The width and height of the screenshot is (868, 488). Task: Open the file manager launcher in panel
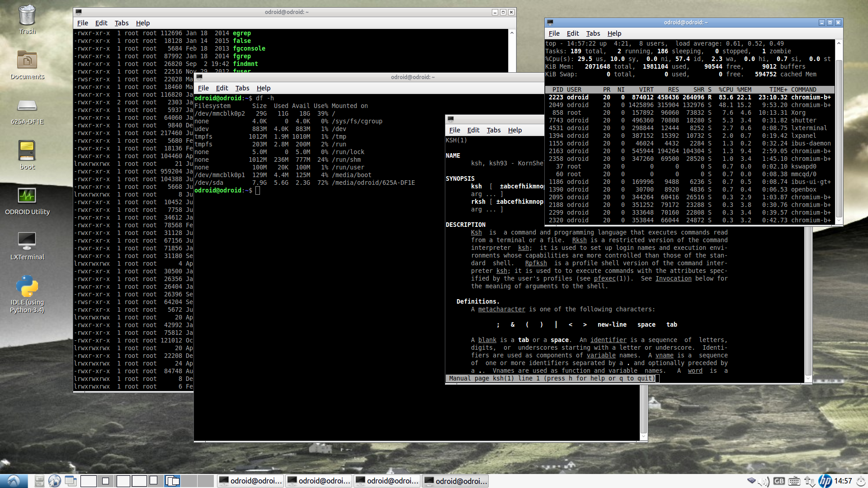tap(39, 481)
